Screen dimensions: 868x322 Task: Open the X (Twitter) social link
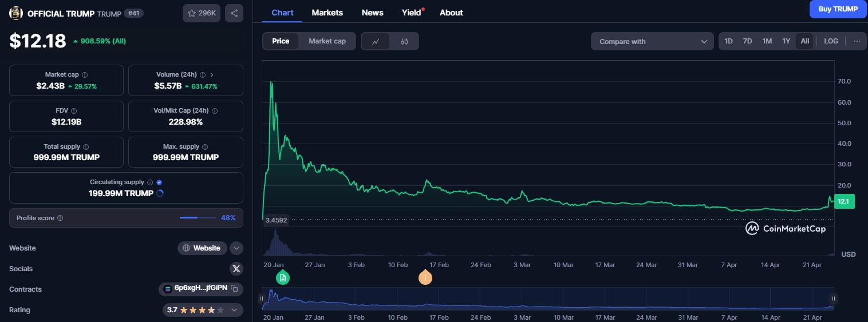236,269
